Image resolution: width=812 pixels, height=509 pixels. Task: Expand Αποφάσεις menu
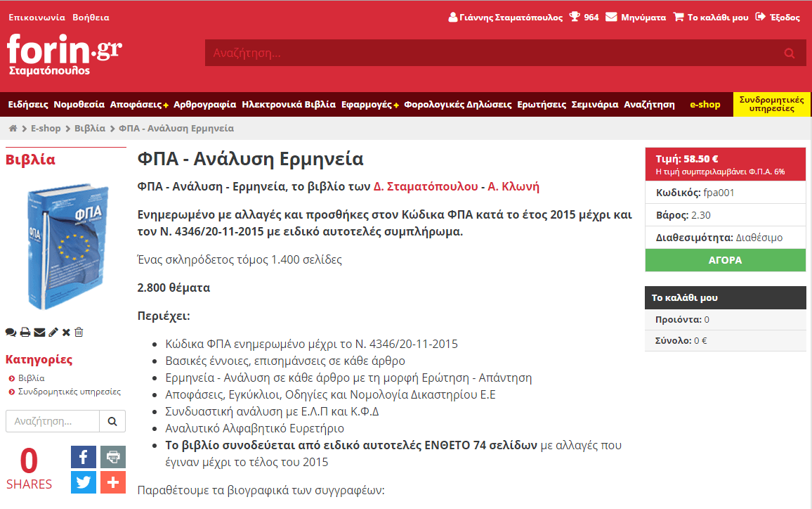tap(139, 104)
